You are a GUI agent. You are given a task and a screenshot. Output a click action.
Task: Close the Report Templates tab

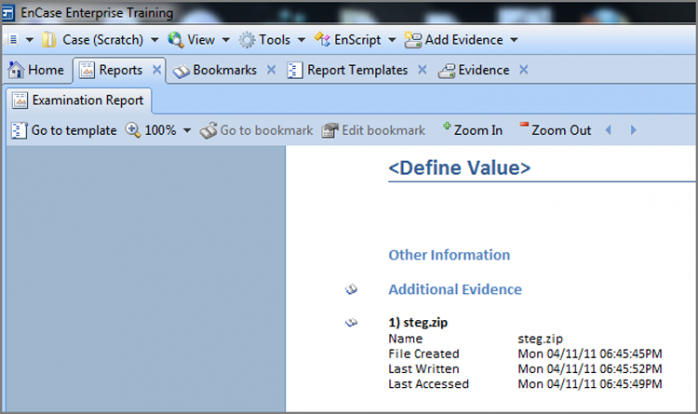click(x=422, y=70)
